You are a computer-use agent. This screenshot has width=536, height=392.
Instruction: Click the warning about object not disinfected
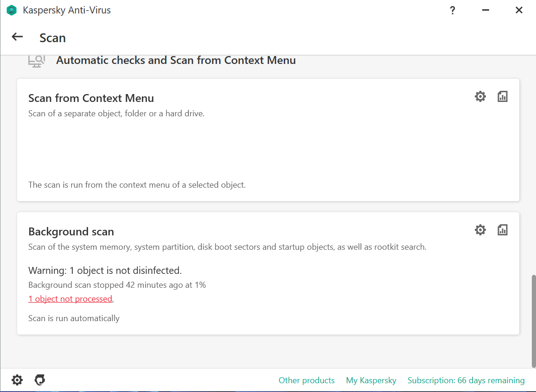point(105,270)
